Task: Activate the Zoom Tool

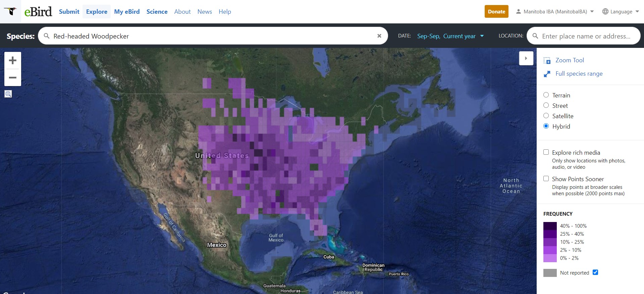Action: click(x=569, y=60)
